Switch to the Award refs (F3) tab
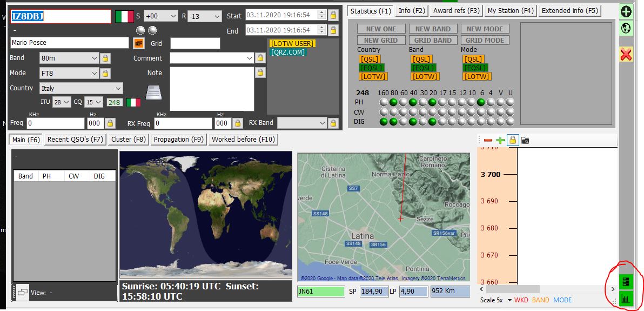 tap(456, 11)
